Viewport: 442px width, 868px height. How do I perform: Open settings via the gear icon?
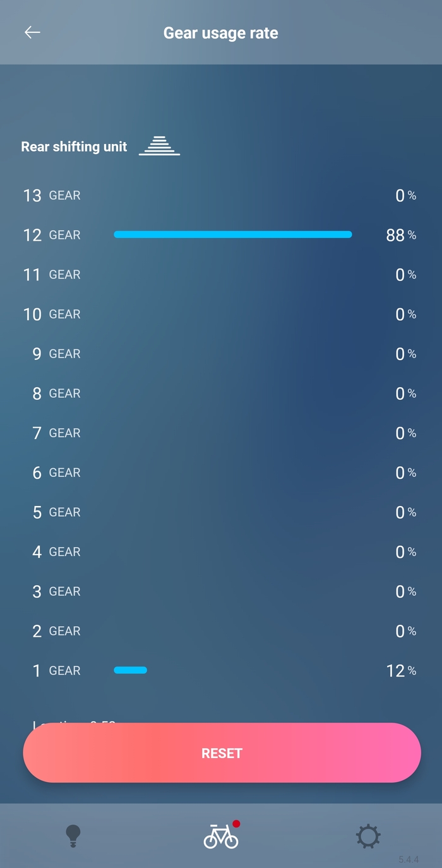click(368, 836)
